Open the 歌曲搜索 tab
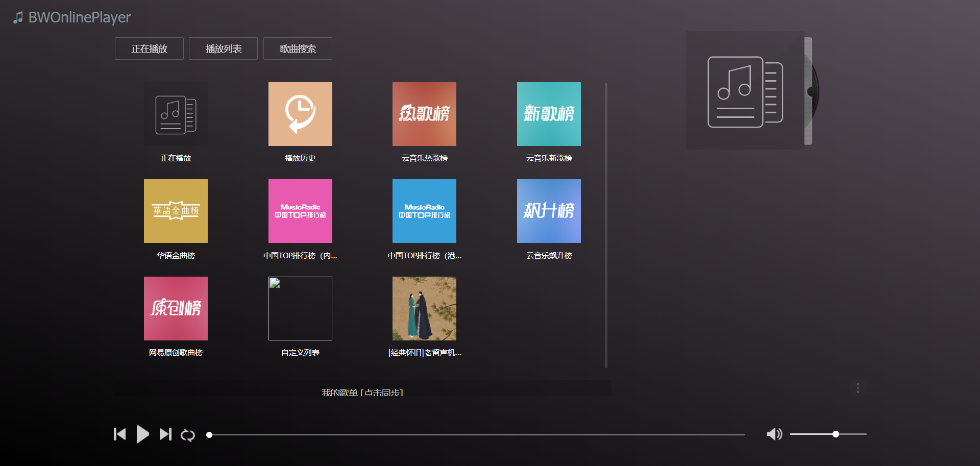This screenshot has width=980, height=466. (x=298, y=48)
